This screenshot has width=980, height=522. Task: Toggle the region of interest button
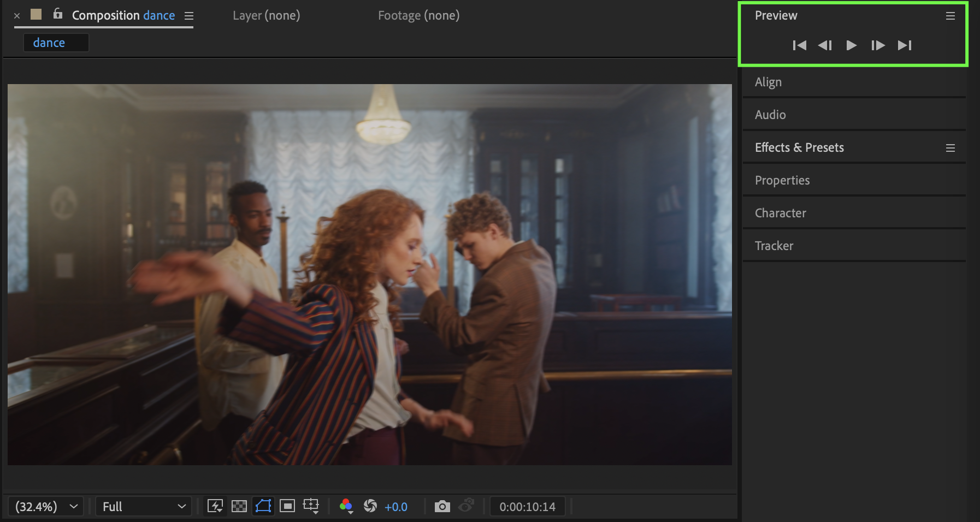(x=287, y=506)
